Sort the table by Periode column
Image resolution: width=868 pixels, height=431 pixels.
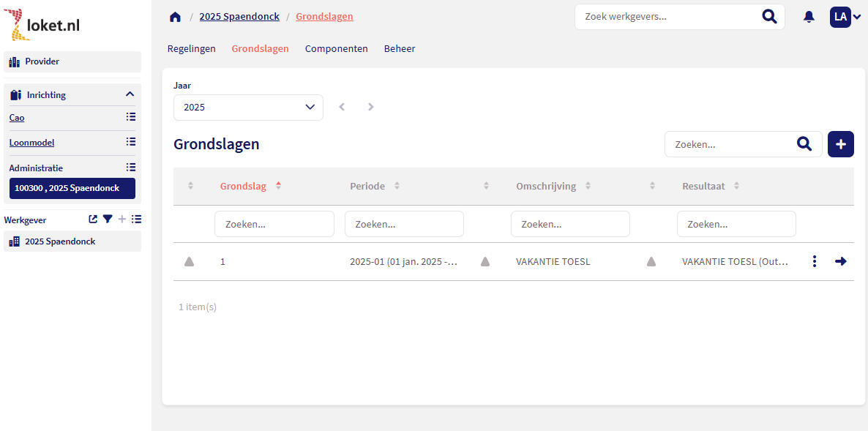367,186
